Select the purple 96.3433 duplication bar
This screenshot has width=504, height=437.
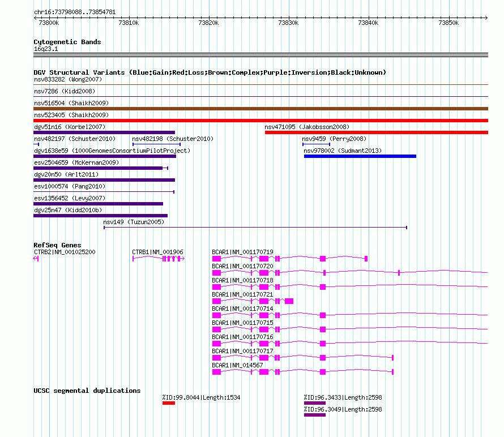pyautogui.click(x=315, y=403)
